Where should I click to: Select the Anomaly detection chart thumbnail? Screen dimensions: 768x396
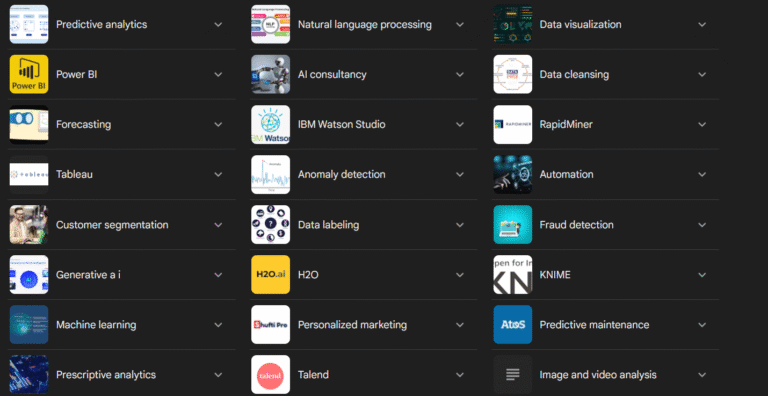tap(270, 174)
